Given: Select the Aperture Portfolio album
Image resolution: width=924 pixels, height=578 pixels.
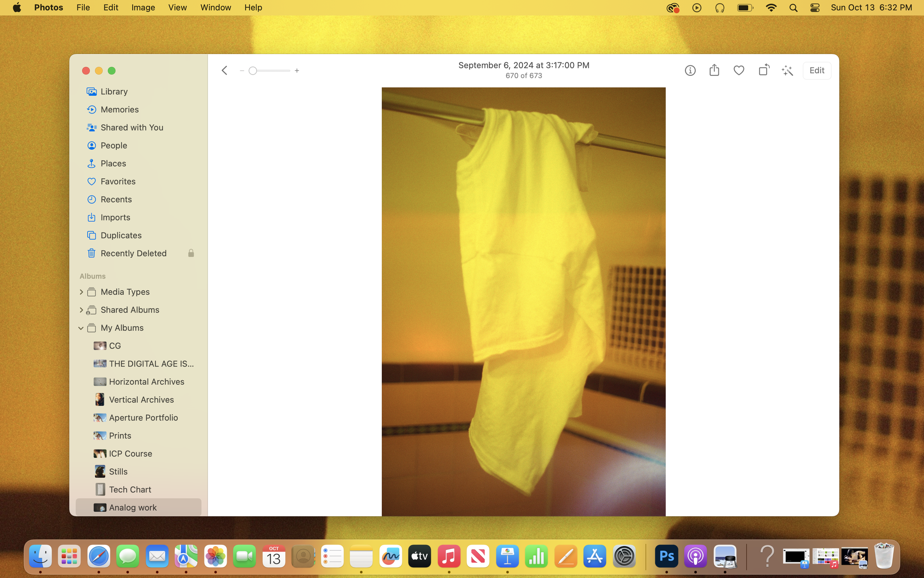Looking at the screenshot, I should tap(143, 418).
